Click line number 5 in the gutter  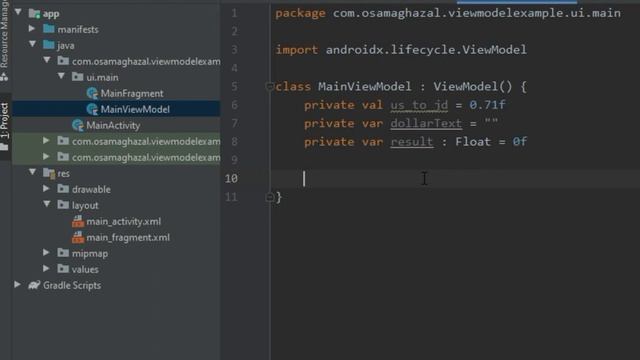click(x=234, y=87)
